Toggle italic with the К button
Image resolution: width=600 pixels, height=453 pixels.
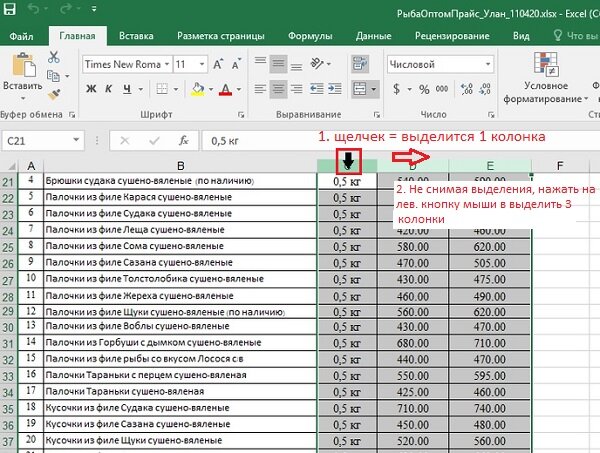(108, 89)
